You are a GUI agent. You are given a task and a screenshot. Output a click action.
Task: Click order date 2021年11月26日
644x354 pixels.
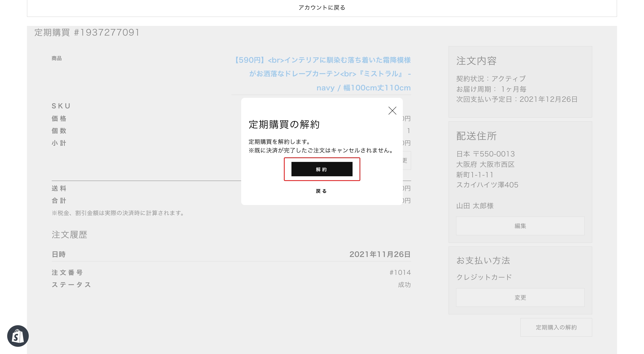[x=380, y=254]
